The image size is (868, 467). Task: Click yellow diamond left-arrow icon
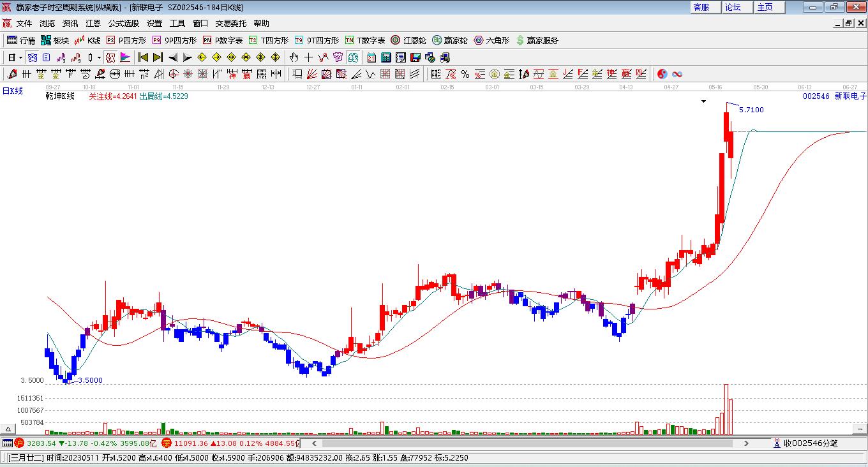click(202, 57)
